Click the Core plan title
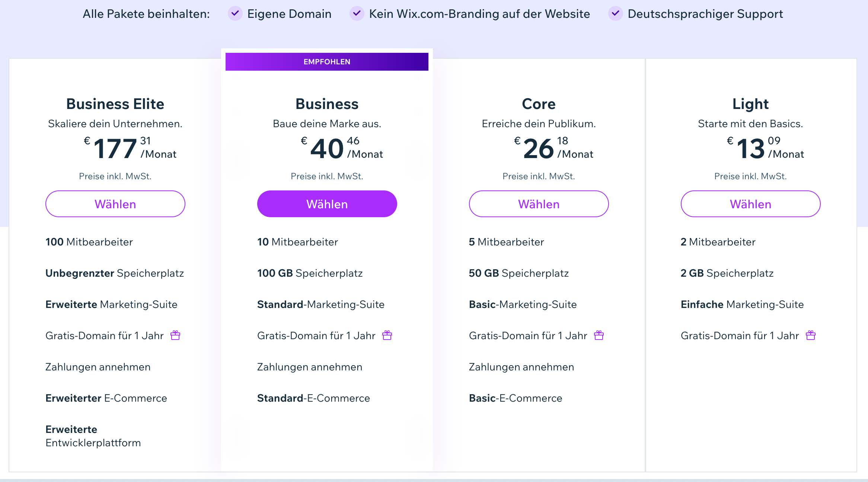The image size is (868, 482). coord(539,104)
